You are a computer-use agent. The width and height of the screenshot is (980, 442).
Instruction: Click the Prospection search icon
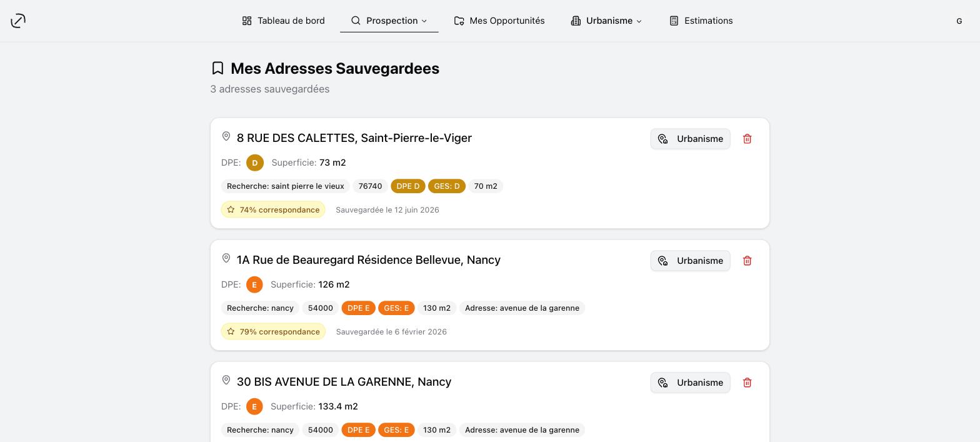click(356, 21)
